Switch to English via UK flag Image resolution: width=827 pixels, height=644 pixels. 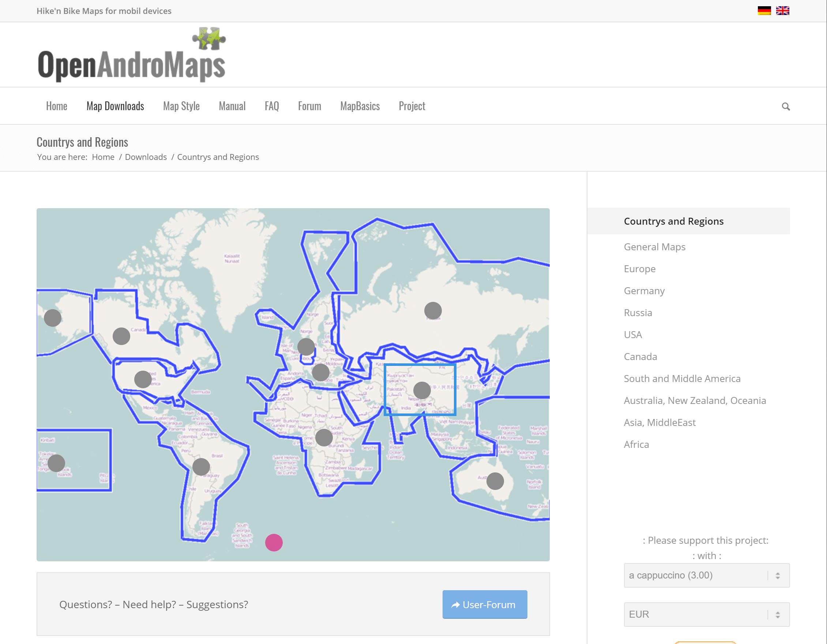(x=782, y=11)
